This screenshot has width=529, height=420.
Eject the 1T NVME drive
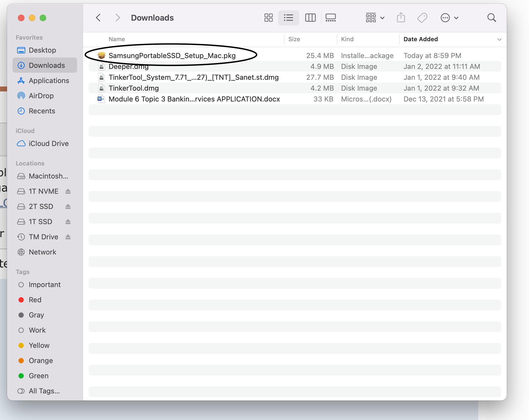tap(68, 191)
